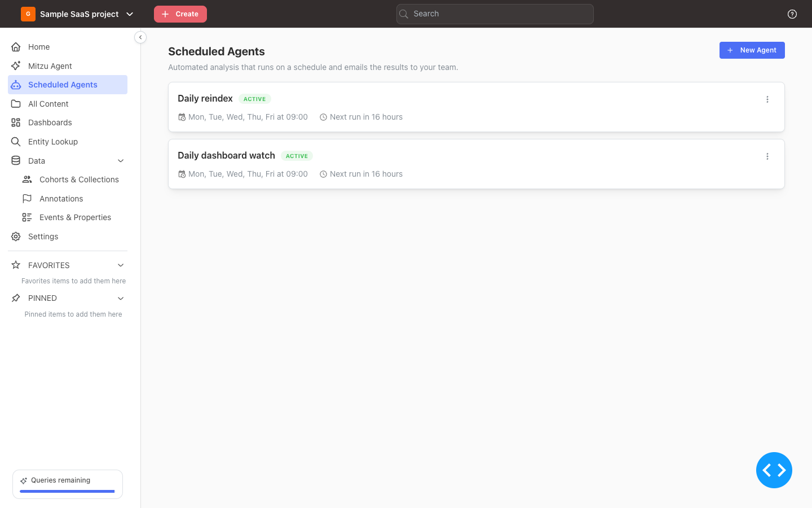Click the Scheduled Agents page heading

(217, 51)
